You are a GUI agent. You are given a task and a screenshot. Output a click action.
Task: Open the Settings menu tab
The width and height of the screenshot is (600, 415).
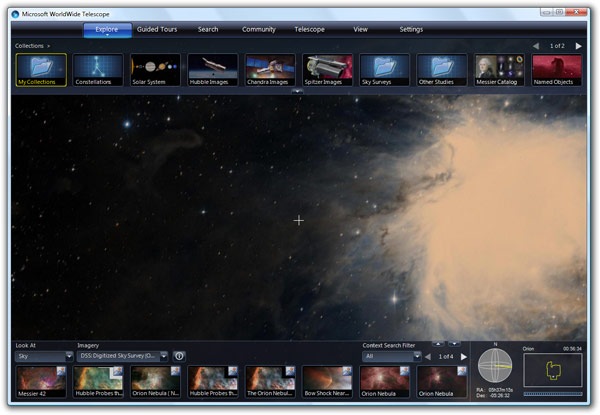(411, 29)
